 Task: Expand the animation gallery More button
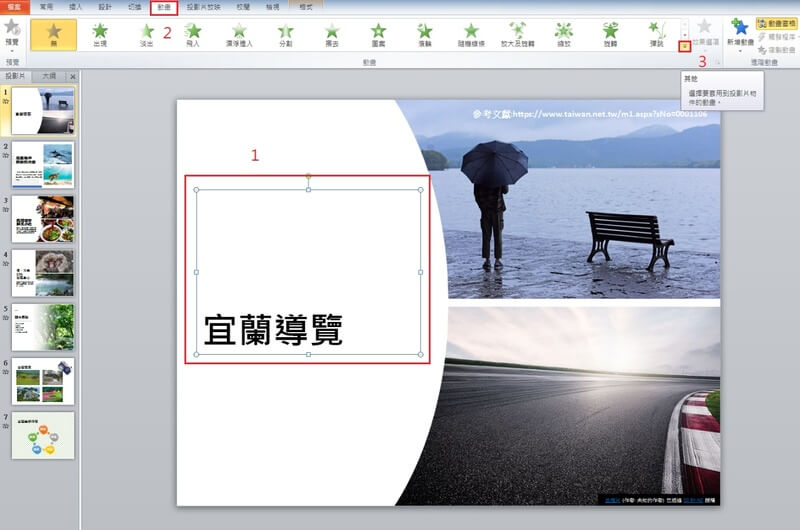pos(685,46)
